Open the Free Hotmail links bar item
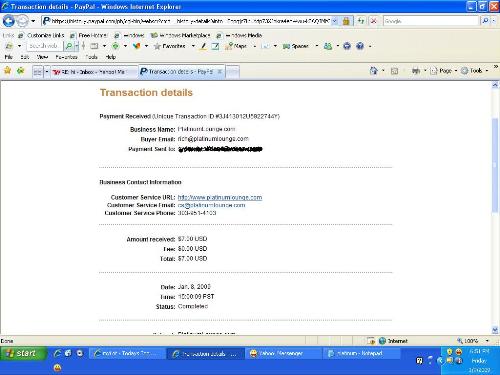 [89, 35]
